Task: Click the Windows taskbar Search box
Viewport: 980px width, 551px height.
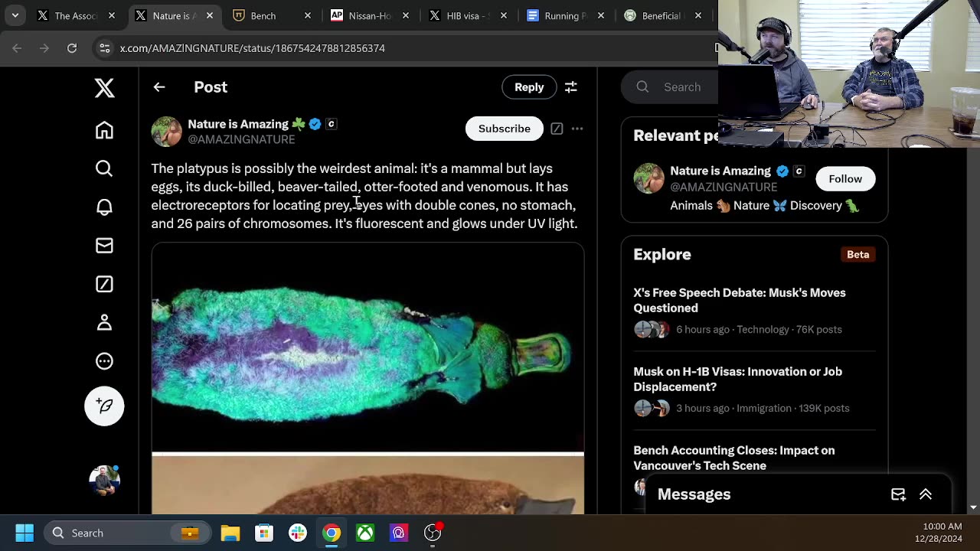Action: [x=126, y=533]
